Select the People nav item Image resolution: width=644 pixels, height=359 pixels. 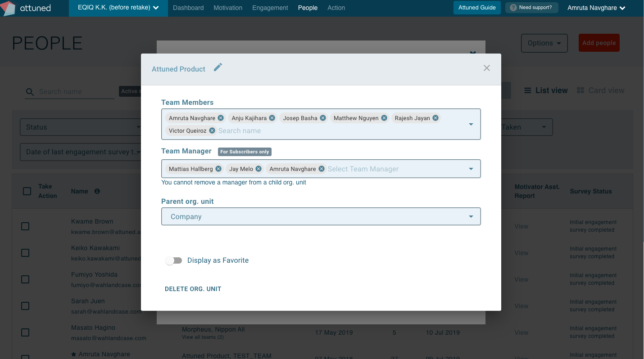308,8
